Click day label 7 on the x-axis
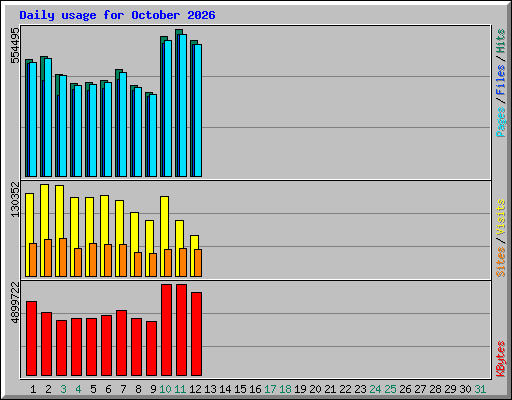512x400 pixels. coord(123,389)
